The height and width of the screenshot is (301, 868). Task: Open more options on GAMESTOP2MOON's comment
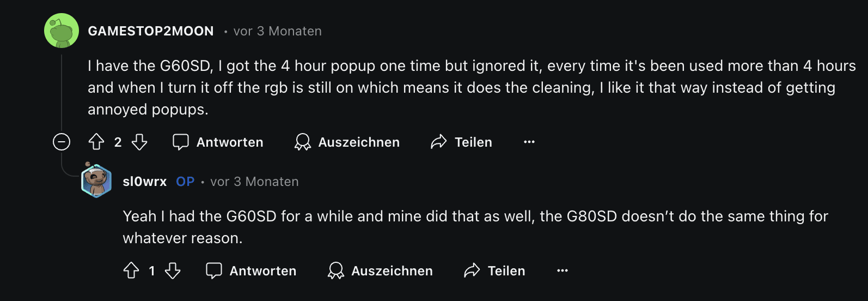(529, 142)
